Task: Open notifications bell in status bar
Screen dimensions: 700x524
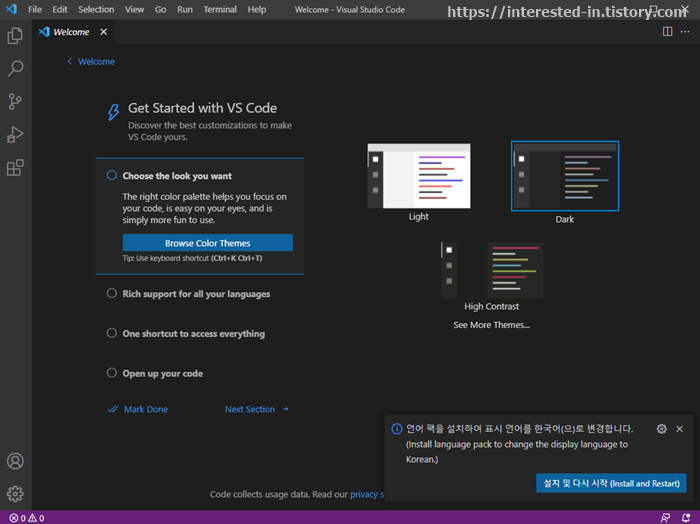Action: pyautogui.click(x=686, y=518)
